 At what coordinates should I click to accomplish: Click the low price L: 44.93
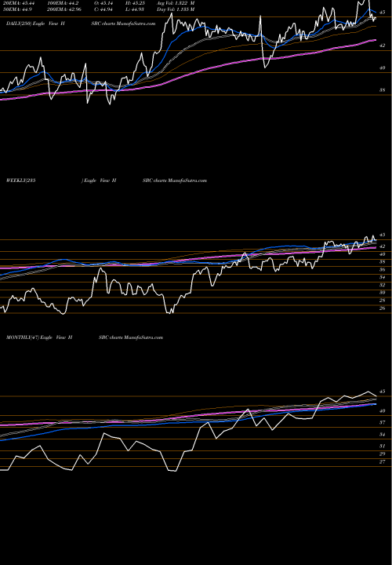click(x=135, y=9)
